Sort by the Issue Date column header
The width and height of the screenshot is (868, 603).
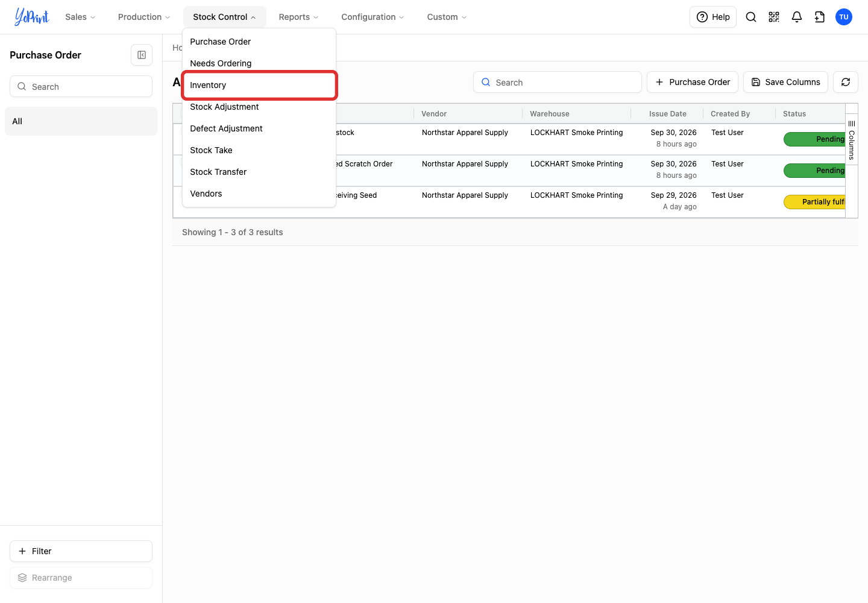668,113
